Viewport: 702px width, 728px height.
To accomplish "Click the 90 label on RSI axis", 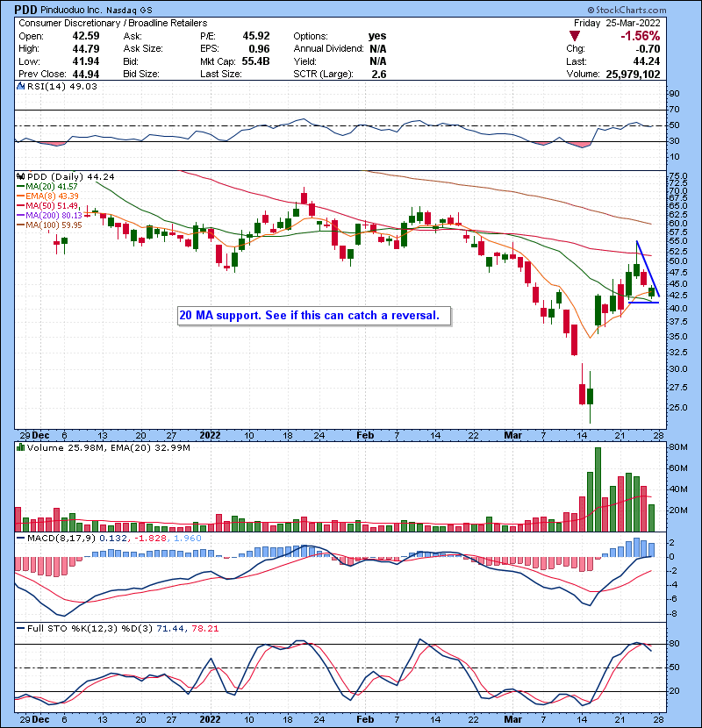I will [x=674, y=94].
